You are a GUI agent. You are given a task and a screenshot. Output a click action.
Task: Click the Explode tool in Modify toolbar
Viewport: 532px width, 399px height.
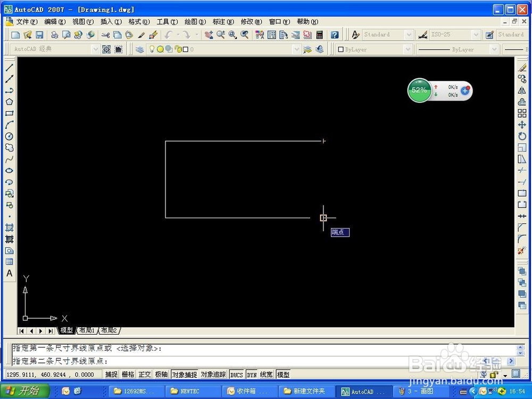(522, 251)
